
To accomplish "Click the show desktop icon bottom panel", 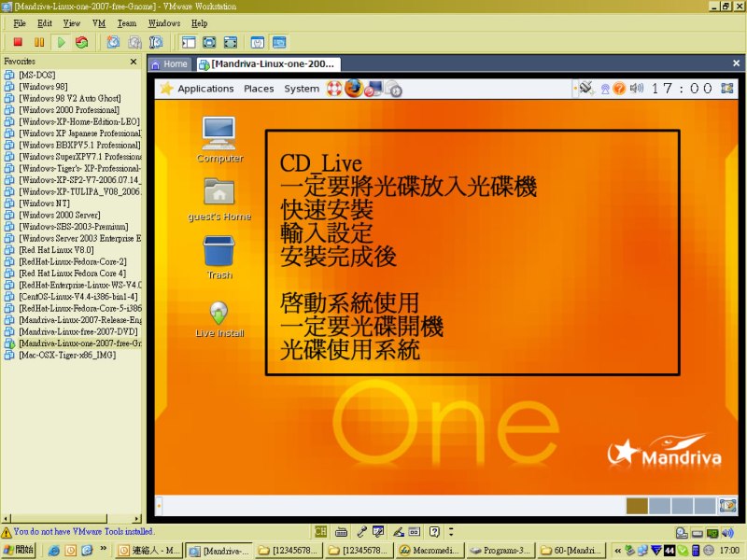I will tap(727, 506).
